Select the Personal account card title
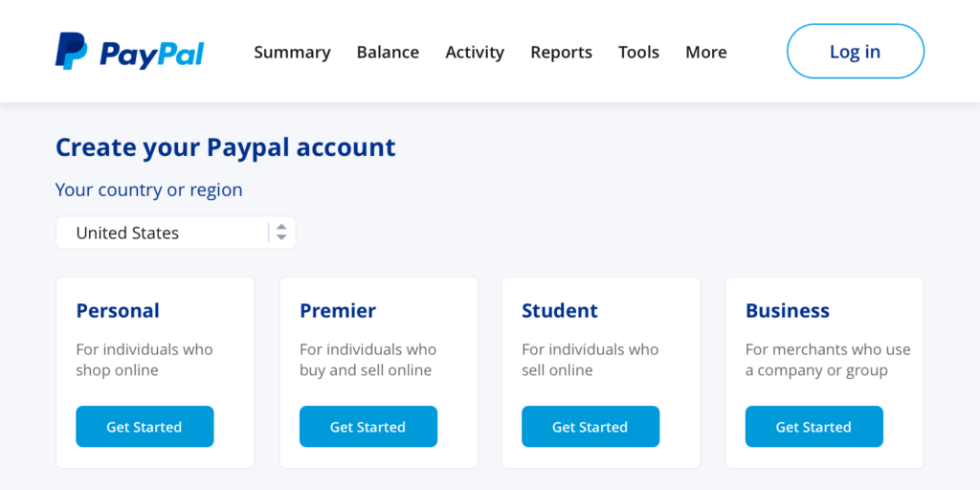Screen dimensions: 980x490 coord(118,310)
